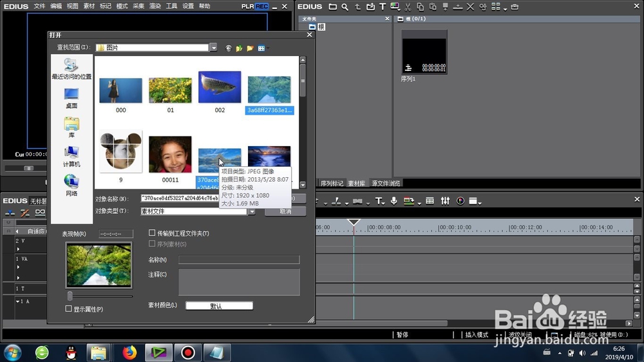Click the timeline playhead marker
Viewport: 644px width, 362px height.
click(x=354, y=222)
